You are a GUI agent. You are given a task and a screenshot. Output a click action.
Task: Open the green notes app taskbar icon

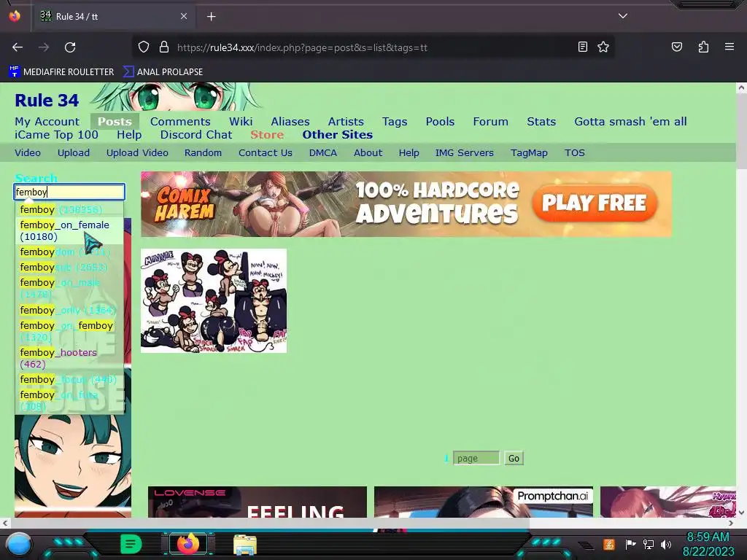pyautogui.click(x=131, y=544)
